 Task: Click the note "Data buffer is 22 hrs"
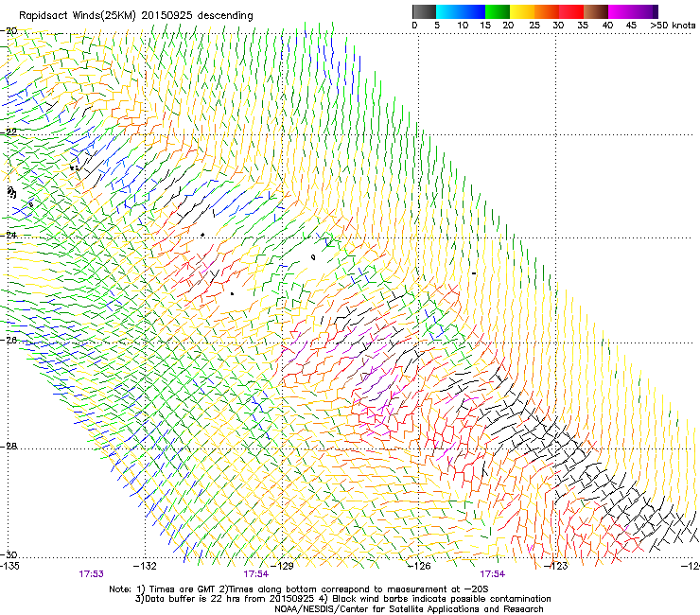coord(193,599)
